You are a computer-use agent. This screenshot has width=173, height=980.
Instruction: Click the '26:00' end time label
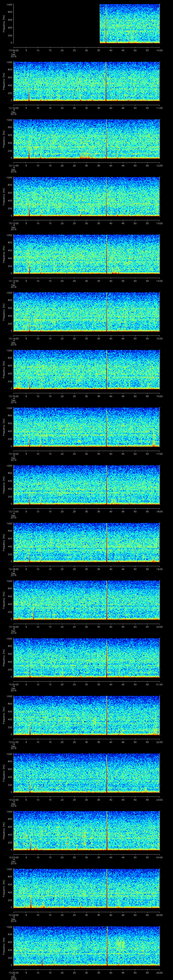click(x=160, y=972)
